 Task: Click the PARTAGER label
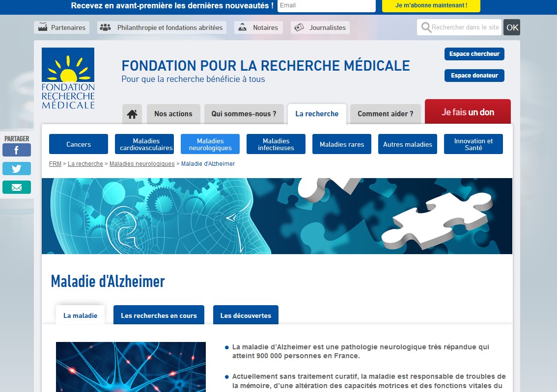click(x=17, y=139)
